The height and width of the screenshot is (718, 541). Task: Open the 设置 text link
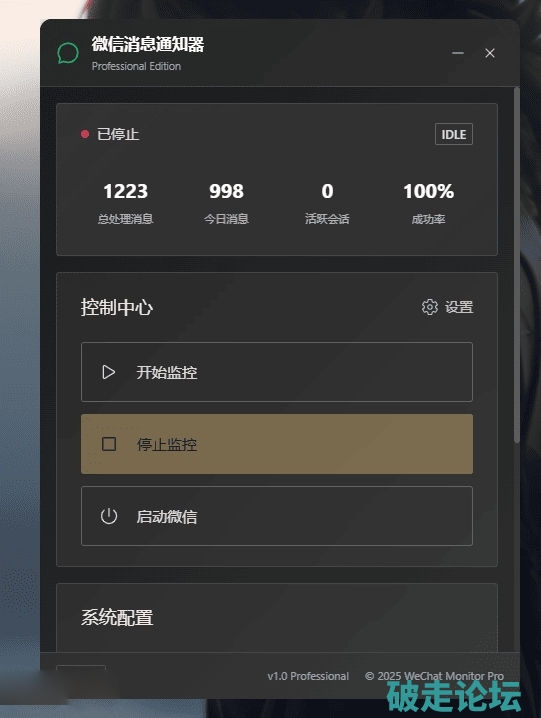click(x=459, y=307)
